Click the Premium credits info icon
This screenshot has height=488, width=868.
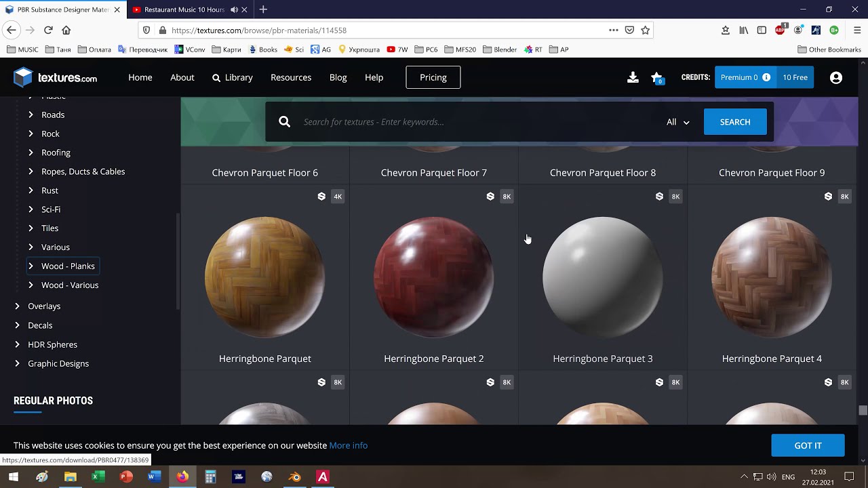coord(766,77)
